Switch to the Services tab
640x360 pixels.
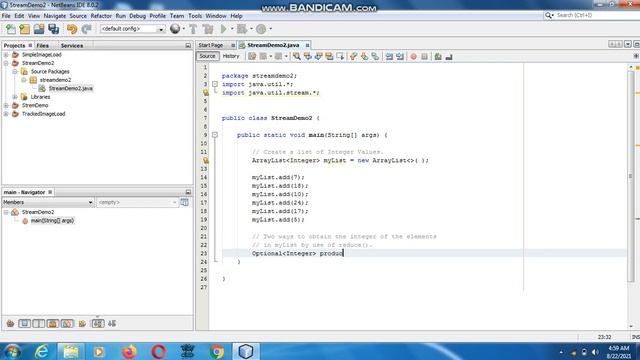72,46
